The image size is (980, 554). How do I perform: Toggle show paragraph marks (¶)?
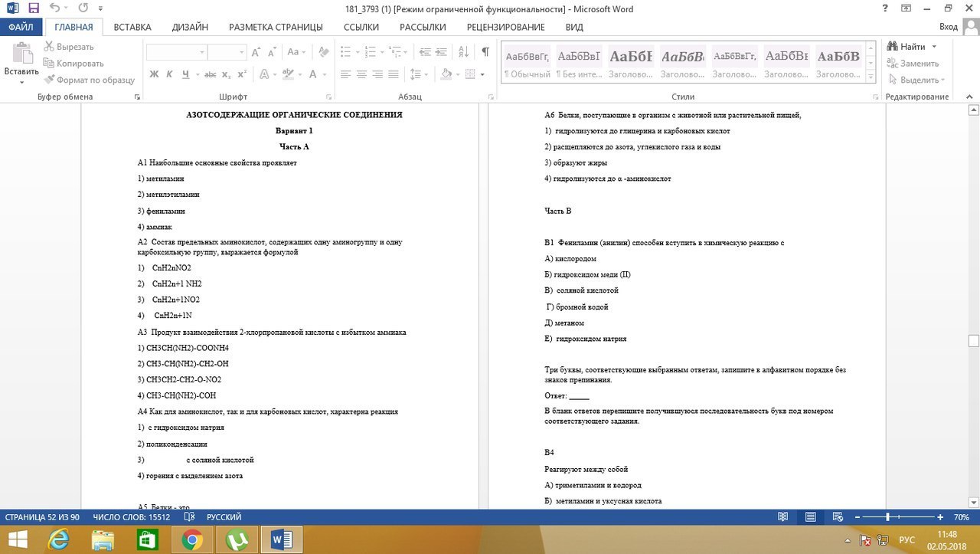click(485, 52)
